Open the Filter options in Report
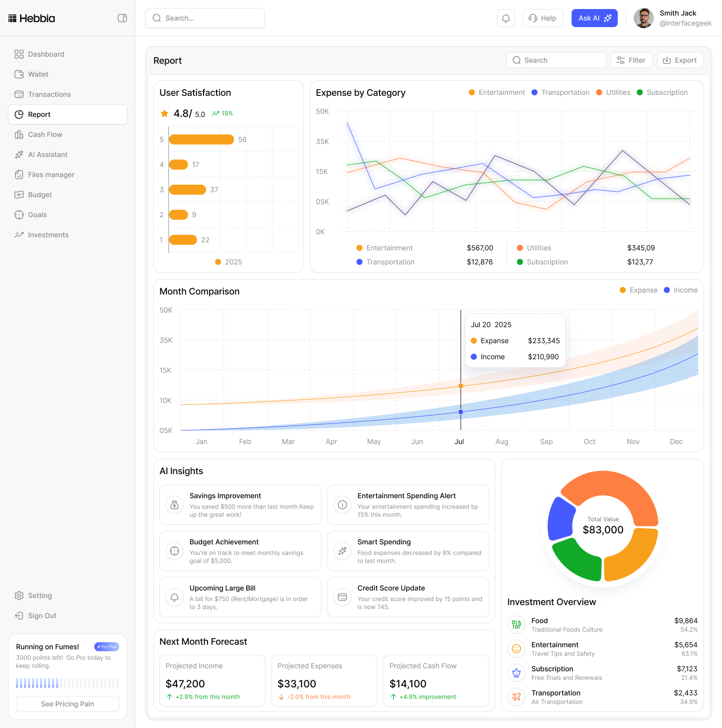The height and width of the screenshot is (728, 722). pos(631,60)
